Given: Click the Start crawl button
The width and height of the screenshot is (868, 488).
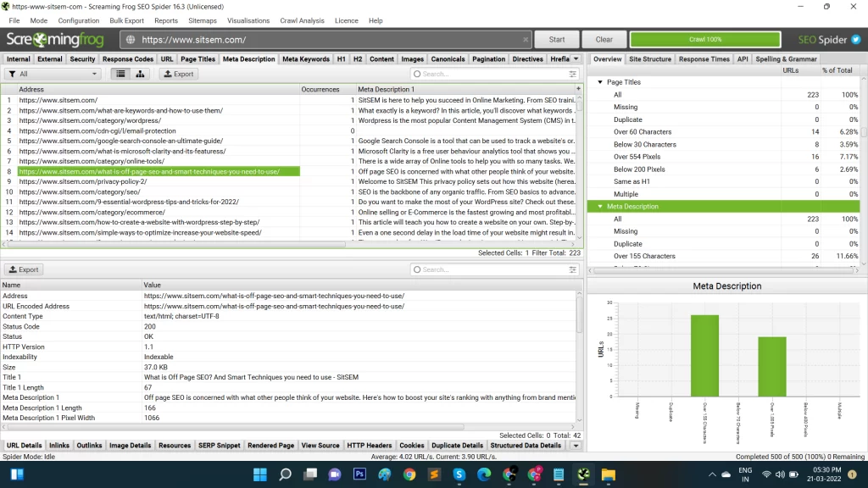Looking at the screenshot, I should point(557,40).
